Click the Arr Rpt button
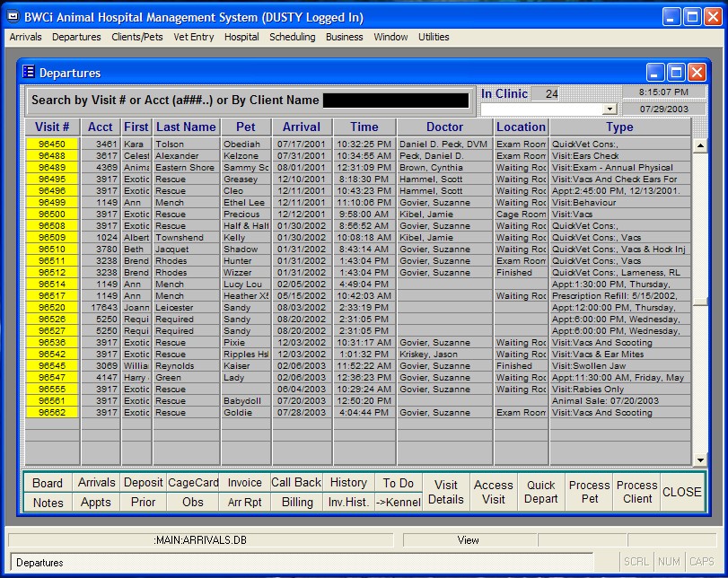Screen dimensions: 728x578 245,503
